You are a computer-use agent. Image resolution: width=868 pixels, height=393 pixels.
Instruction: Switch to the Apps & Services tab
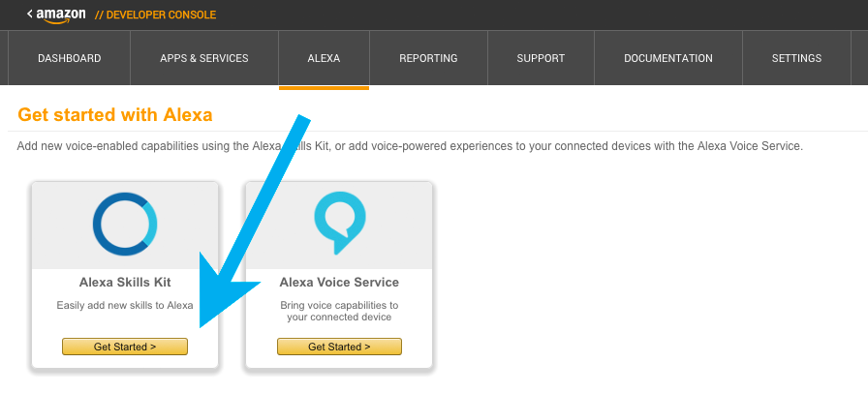(204, 58)
